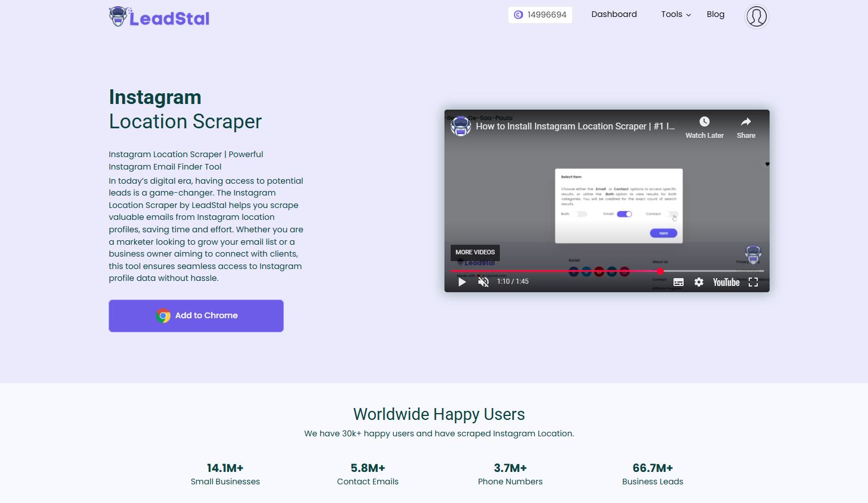Go to the Dashboard page
The height and width of the screenshot is (503, 868).
(614, 15)
